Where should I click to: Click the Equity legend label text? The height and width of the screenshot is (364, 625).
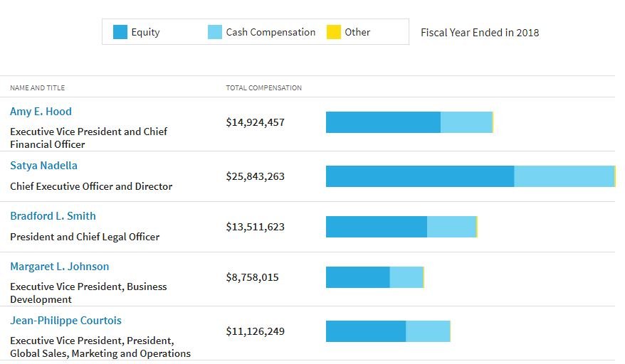coord(145,32)
